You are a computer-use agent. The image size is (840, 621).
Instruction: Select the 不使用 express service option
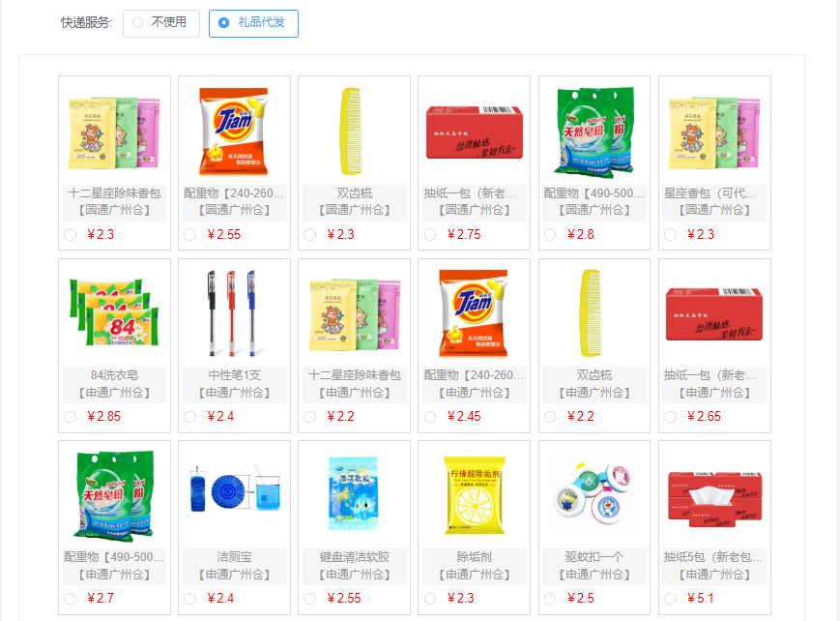(161, 23)
